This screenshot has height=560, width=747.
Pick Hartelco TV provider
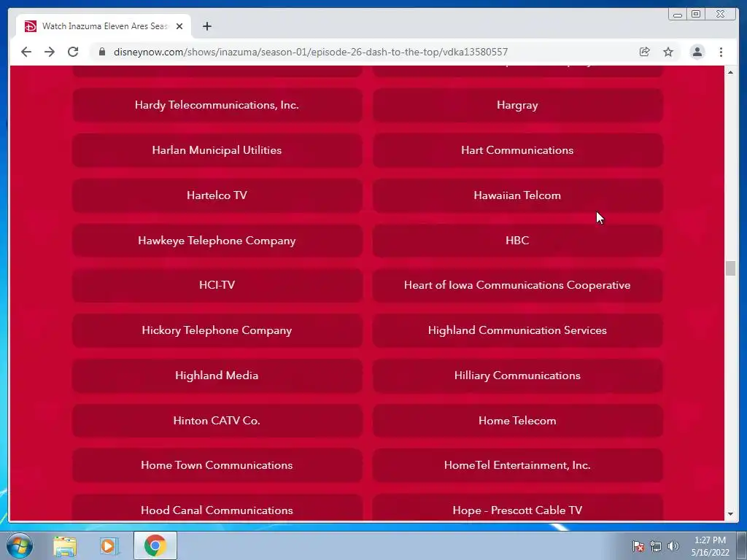pos(217,195)
